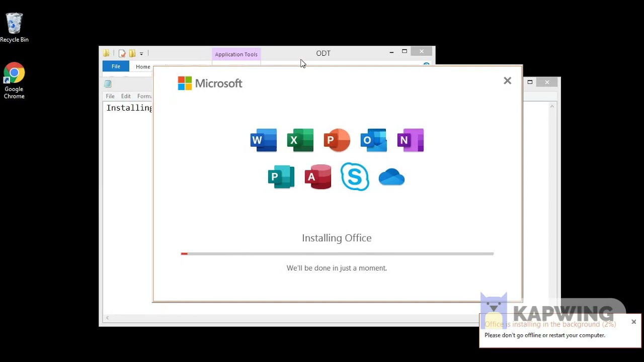
Task: Click the 'Installing' text in Notepad
Action: [129, 108]
